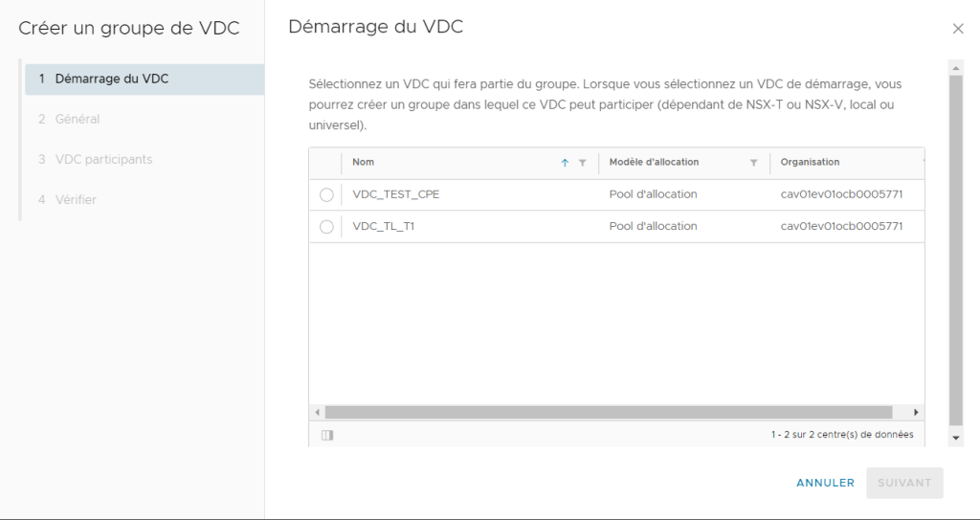Click the table's right horizontal scroll arrow
The height and width of the screenshot is (520, 980).
point(916,412)
